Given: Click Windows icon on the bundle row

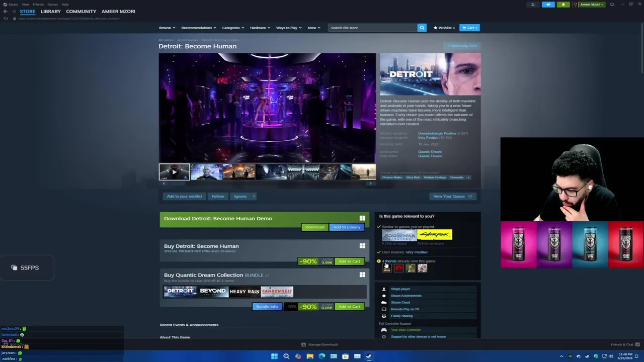Looking at the screenshot, I should coord(362,275).
